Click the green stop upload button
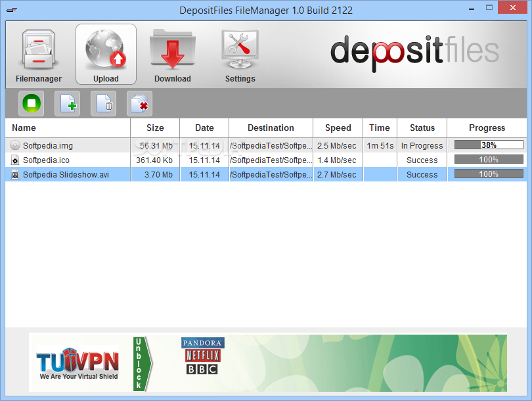The width and height of the screenshot is (532, 401). [x=32, y=103]
